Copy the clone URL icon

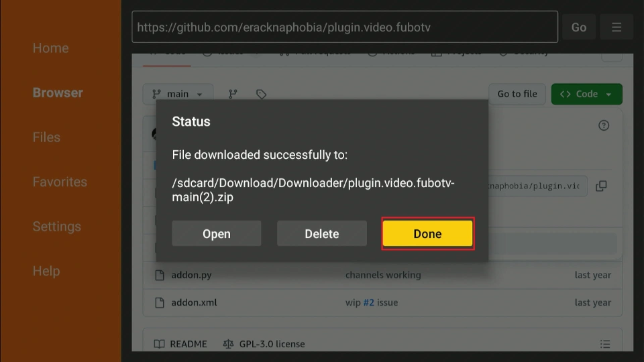601,186
